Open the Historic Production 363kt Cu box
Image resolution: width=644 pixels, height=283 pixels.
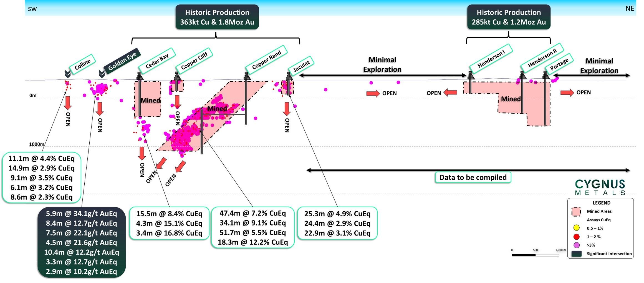click(x=217, y=17)
